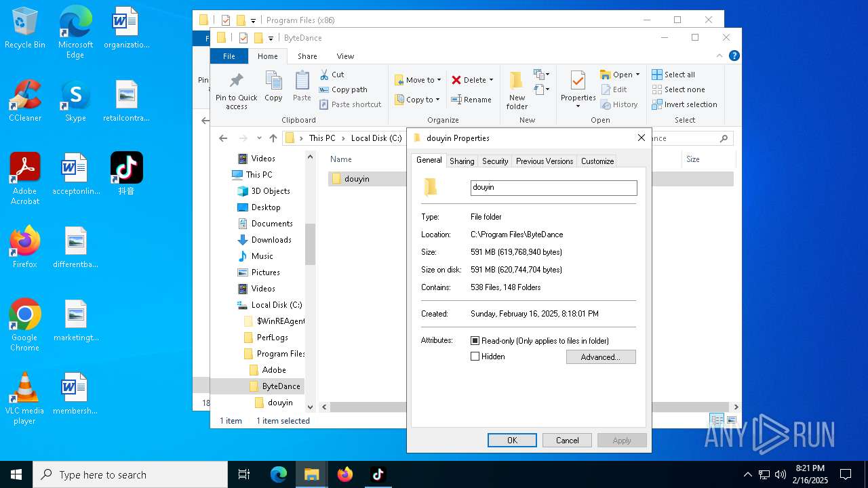Image resolution: width=868 pixels, height=488 pixels.
Task: Click Paste shortcut in ribbon
Action: pos(351,104)
